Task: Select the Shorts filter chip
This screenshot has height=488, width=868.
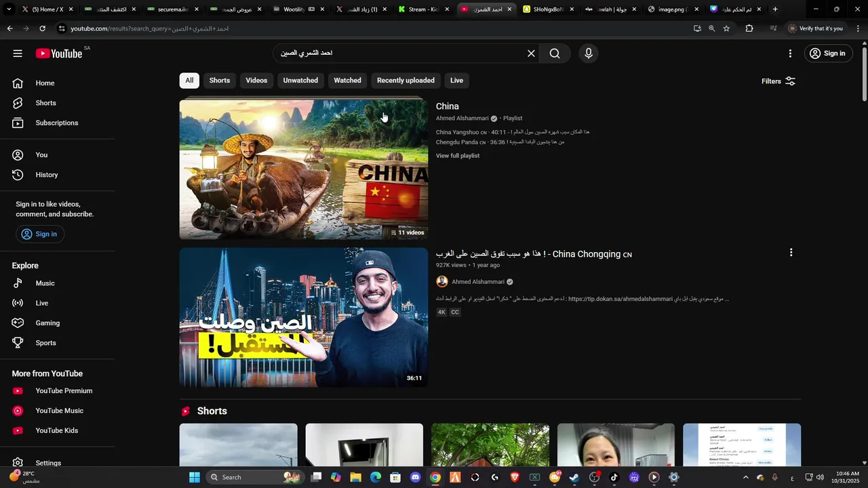Action: (x=220, y=81)
